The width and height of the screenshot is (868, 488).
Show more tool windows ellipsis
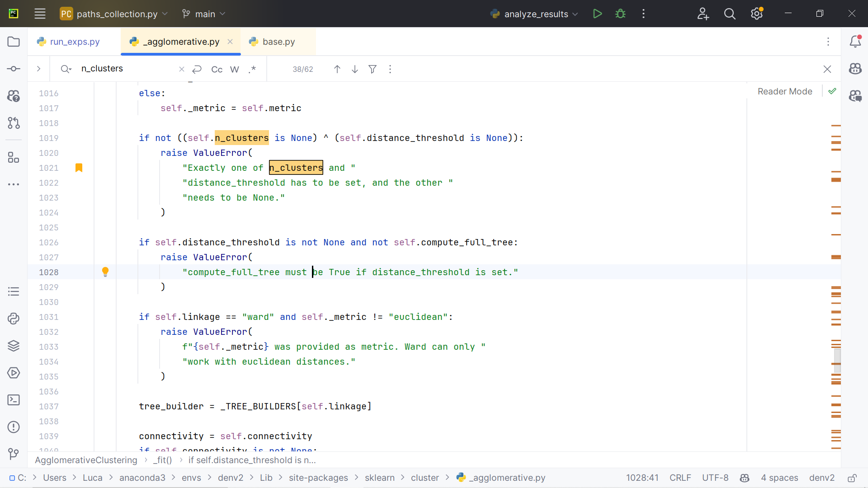pyautogui.click(x=14, y=184)
